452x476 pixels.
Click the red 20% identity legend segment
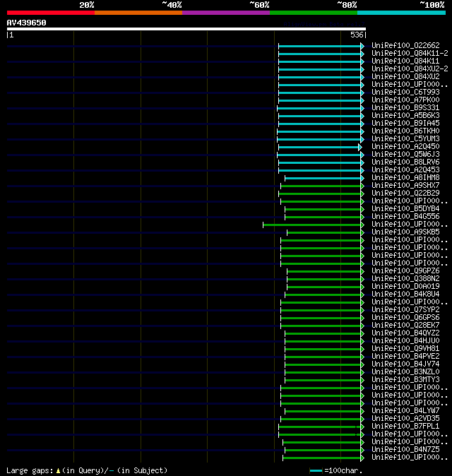(51, 13)
